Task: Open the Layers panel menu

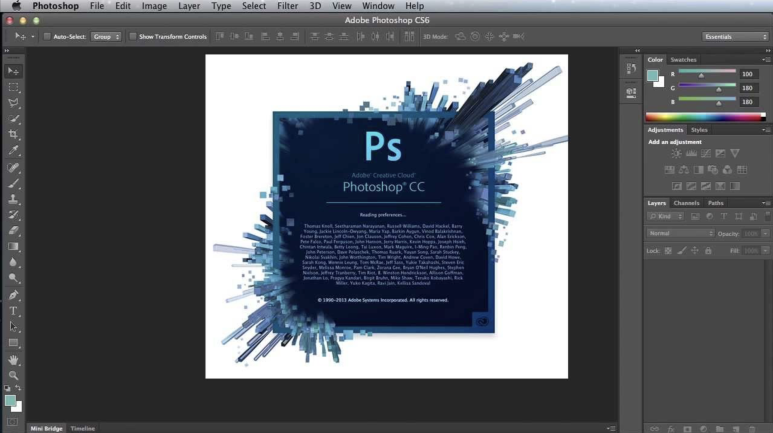Action: click(766, 203)
